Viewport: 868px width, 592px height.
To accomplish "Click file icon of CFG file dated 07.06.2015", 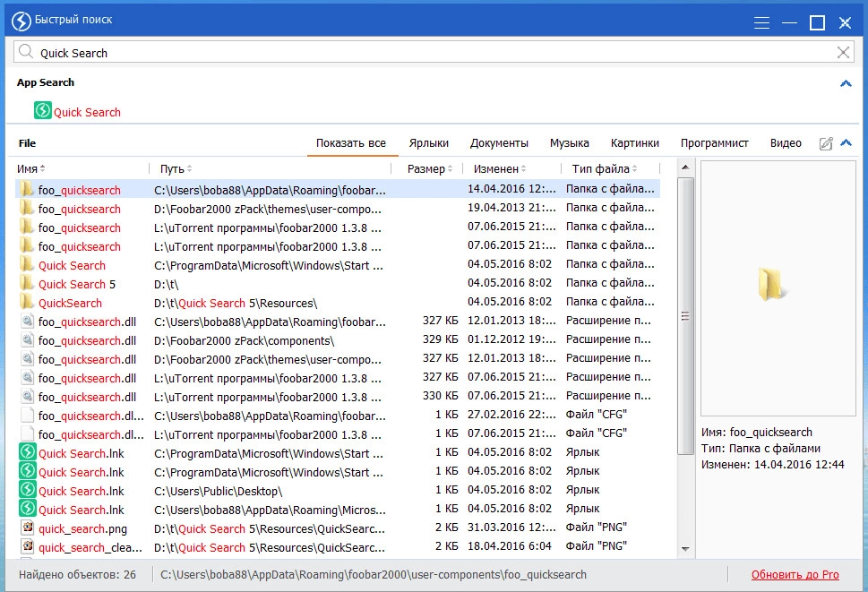I will pyautogui.click(x=27, y=434).
